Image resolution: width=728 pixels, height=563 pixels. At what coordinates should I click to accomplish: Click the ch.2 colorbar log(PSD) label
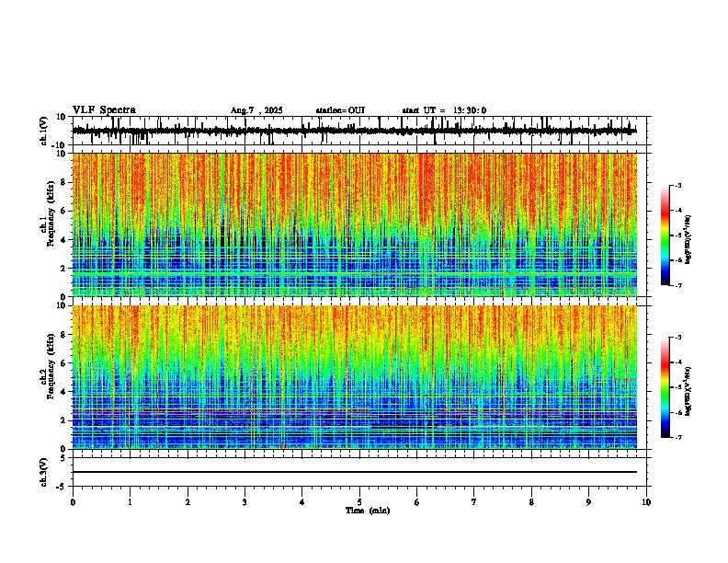[x=688, y=390]
